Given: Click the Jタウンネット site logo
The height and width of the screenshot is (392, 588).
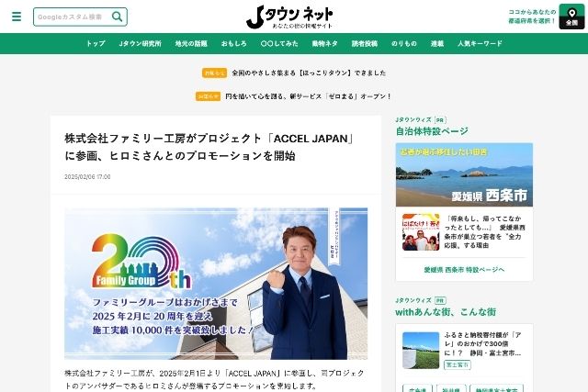Looking at the screenshot, I should click(x=289, y=17).
